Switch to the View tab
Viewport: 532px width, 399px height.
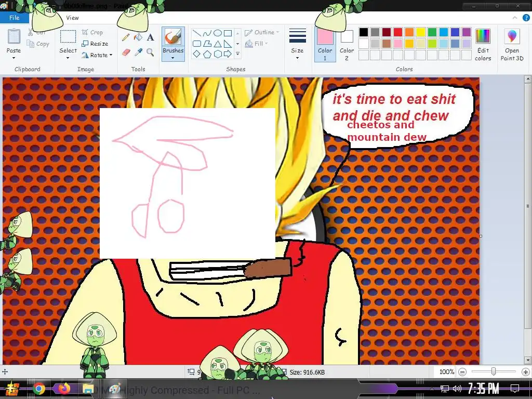click(x=72, y=18)
